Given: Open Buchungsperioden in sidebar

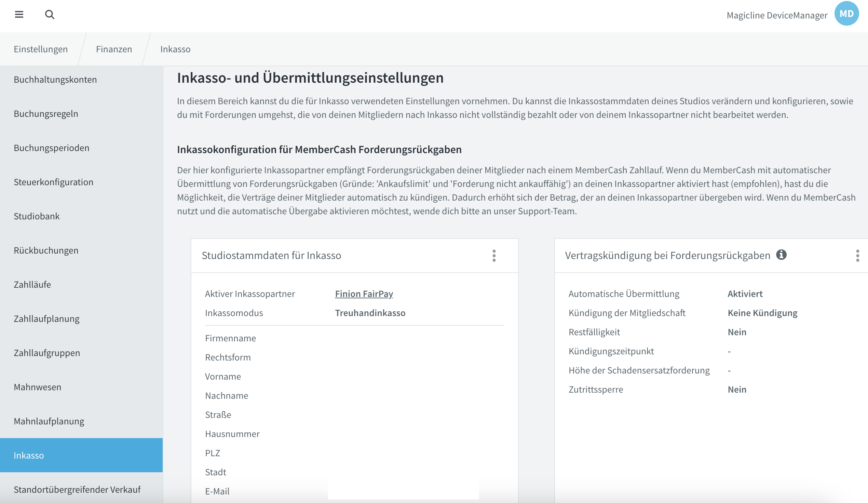Looking at the screenshot, I should point(81,148).
